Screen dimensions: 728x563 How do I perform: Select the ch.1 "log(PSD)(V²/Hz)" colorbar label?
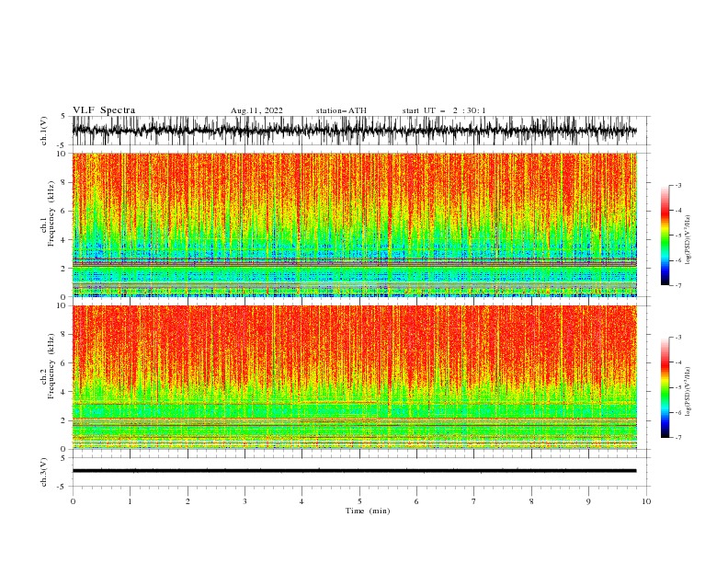point(688,240)
